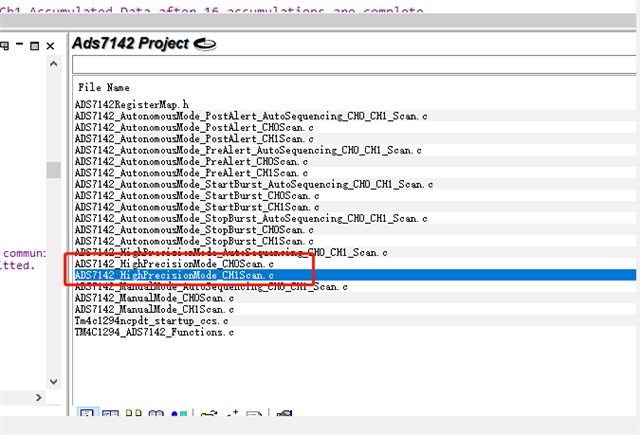Click the File Name column header

[104, 87]
